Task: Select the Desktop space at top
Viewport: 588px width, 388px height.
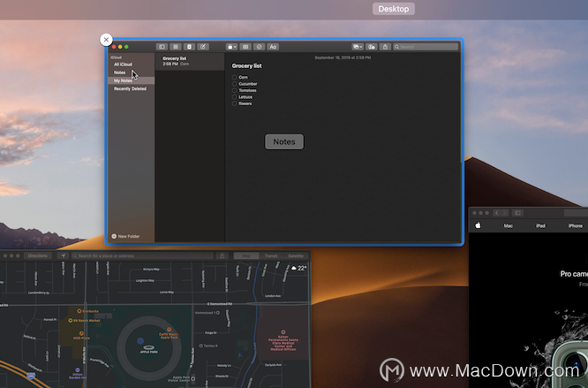Action: (394, 9)
